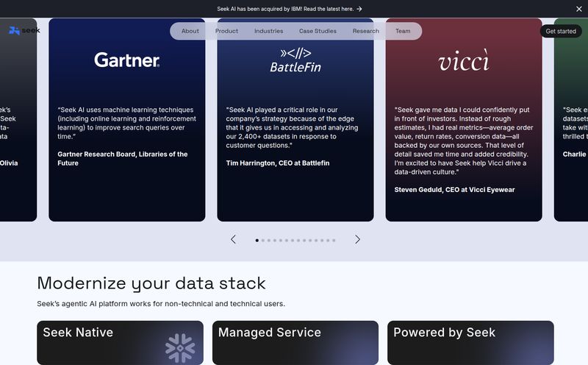The image size is (588, 365).
Task: Open Case Studies in navigation
Action: [318, 31]
